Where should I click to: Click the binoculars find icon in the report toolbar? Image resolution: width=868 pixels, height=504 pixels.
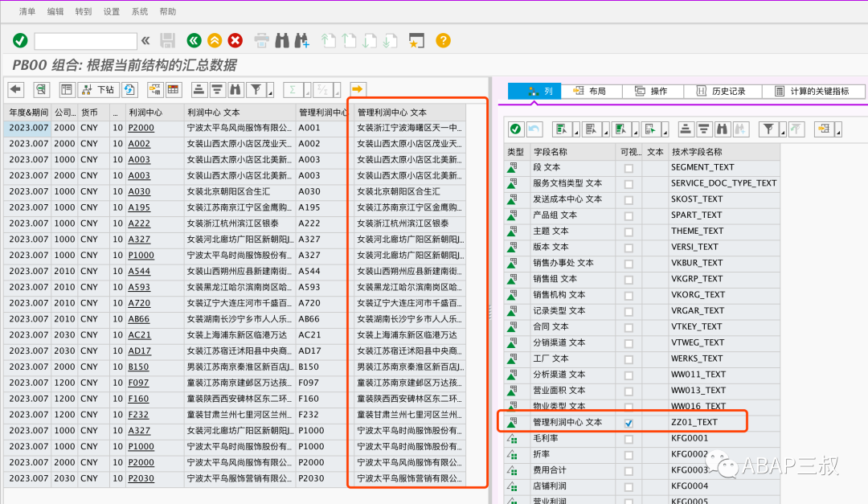(235, 89)
